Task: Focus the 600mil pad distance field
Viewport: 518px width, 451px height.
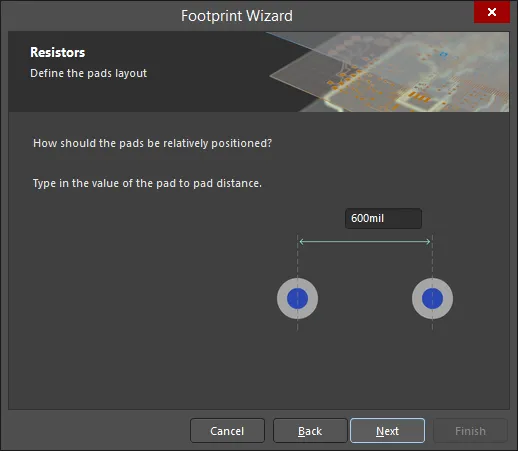Action: click(x=383, y=218)
